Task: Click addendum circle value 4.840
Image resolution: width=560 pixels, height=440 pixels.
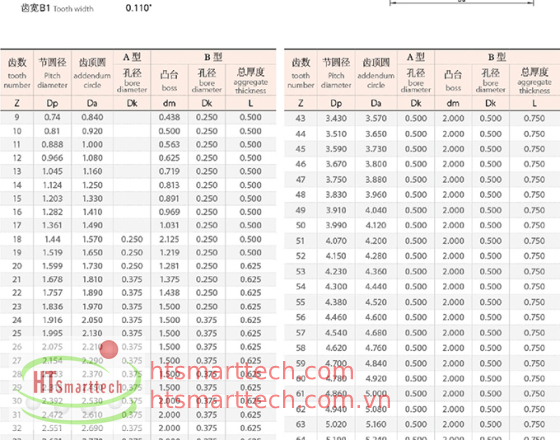Action: (x=376, y=363)
